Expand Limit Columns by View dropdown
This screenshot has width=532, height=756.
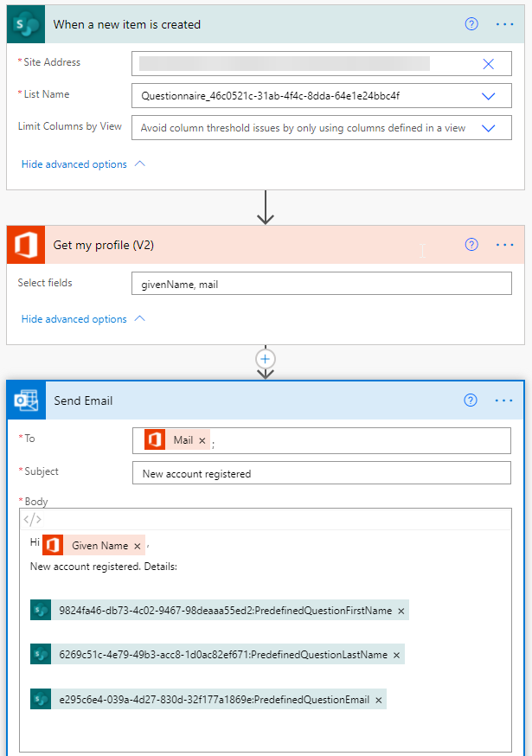click(488, 128)
